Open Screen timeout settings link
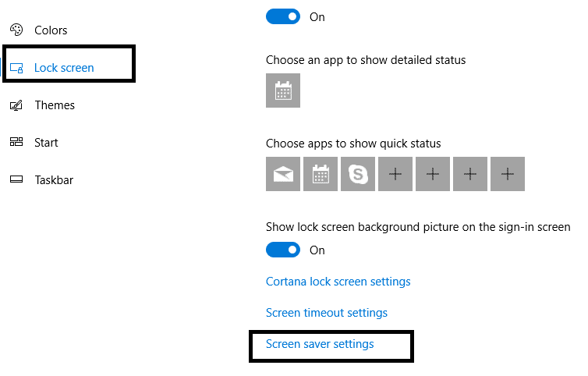The width and height of the screenshot is (588, 376). (326, 313)
